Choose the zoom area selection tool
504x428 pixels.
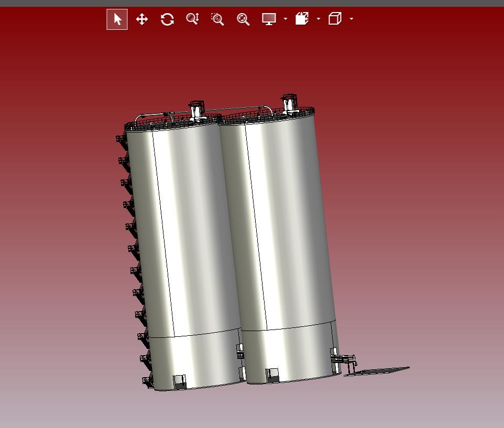(x=217, y=19)
